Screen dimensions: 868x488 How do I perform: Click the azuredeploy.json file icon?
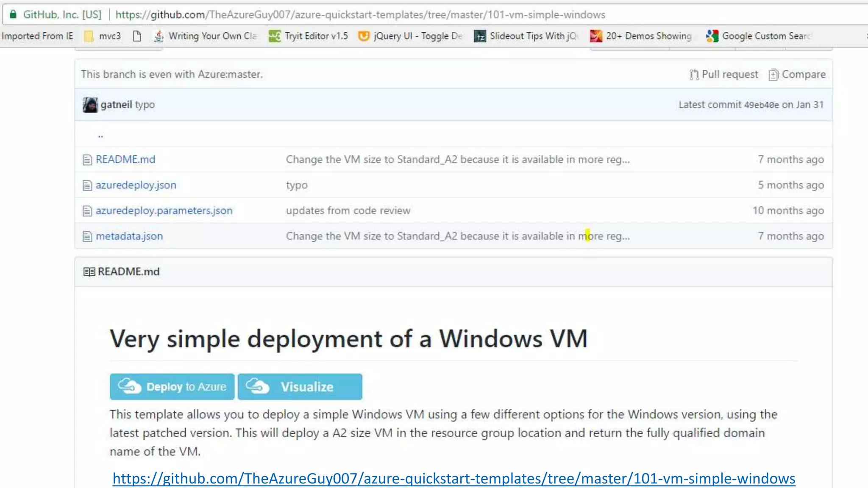pyautogui.click(x=87, y=185)
